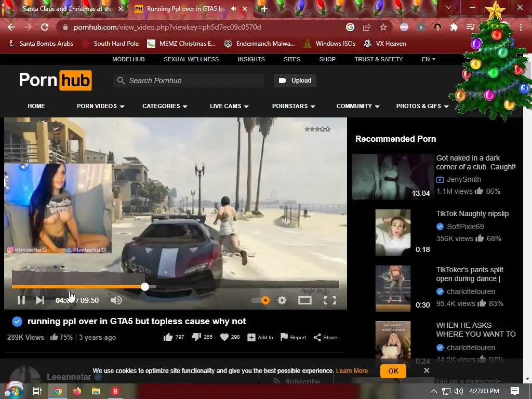Open recommended video thumbnail with 13:04 duration
532x399 pixels.
point(393,177)
